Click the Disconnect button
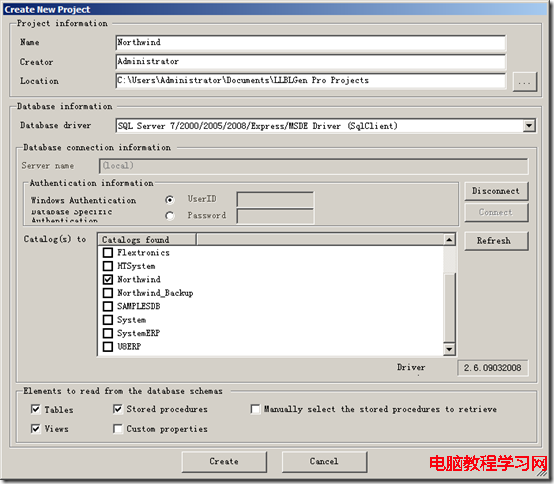 click(x=496, y=191)
